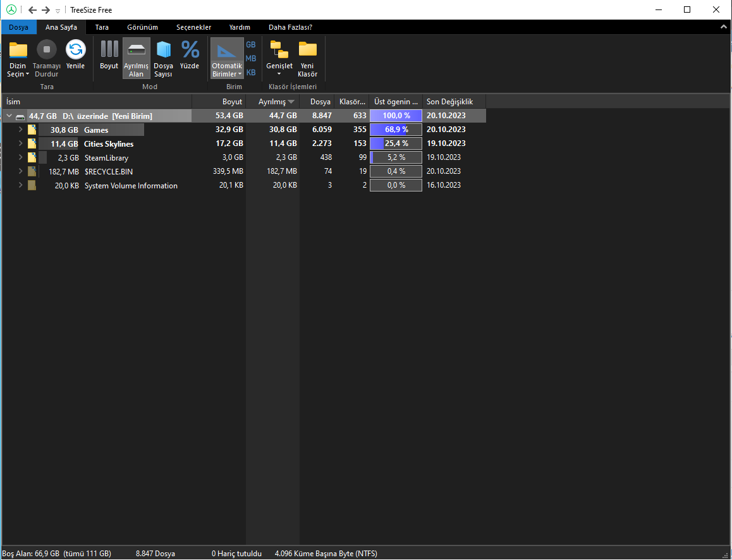Collapse the D:\ drive root node

9,116
